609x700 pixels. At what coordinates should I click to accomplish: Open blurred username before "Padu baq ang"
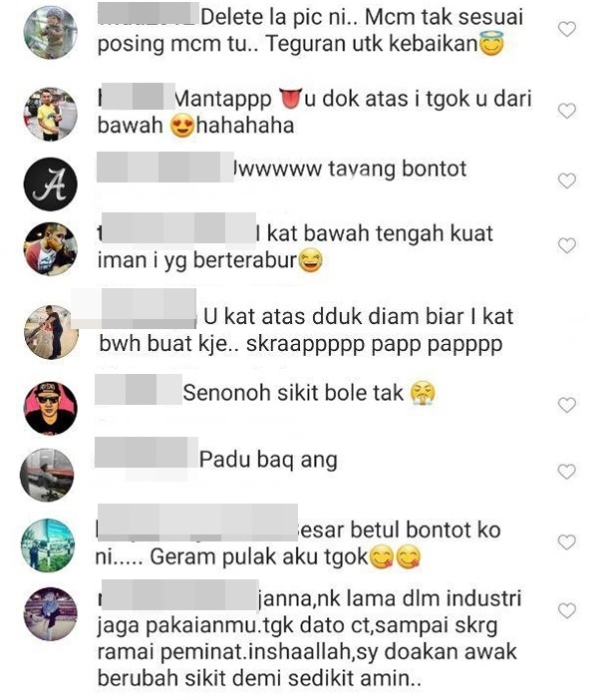click(147, 453)
